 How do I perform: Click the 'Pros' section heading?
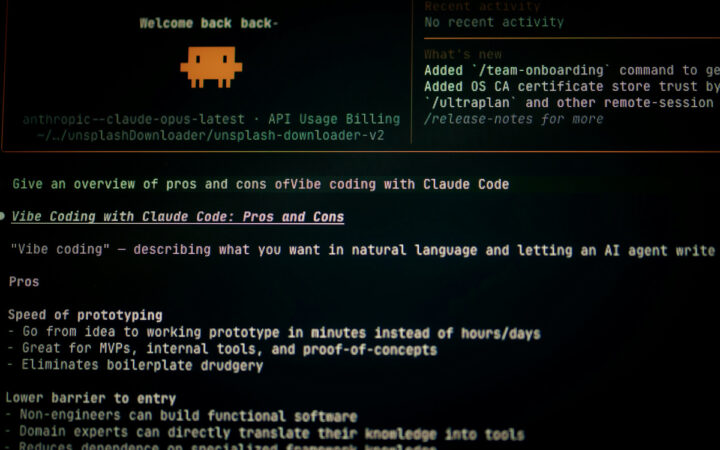[x=24, y=281]
